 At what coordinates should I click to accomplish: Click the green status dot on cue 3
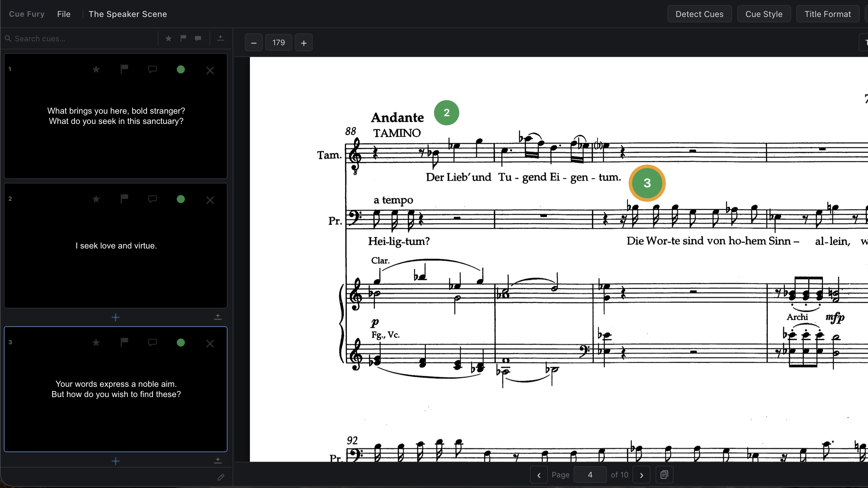[x=181, y=343]
